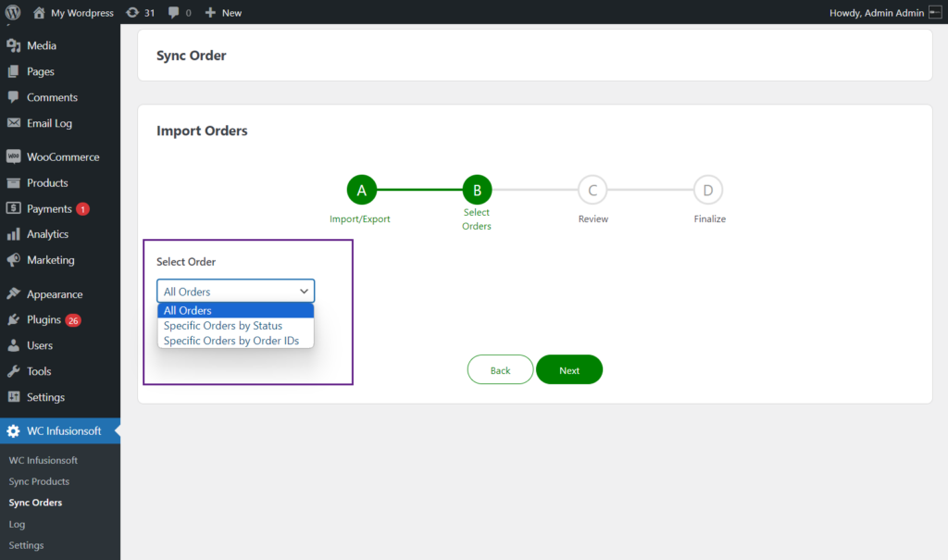
Task: Click step C Review circle
Action: (592, 190)
